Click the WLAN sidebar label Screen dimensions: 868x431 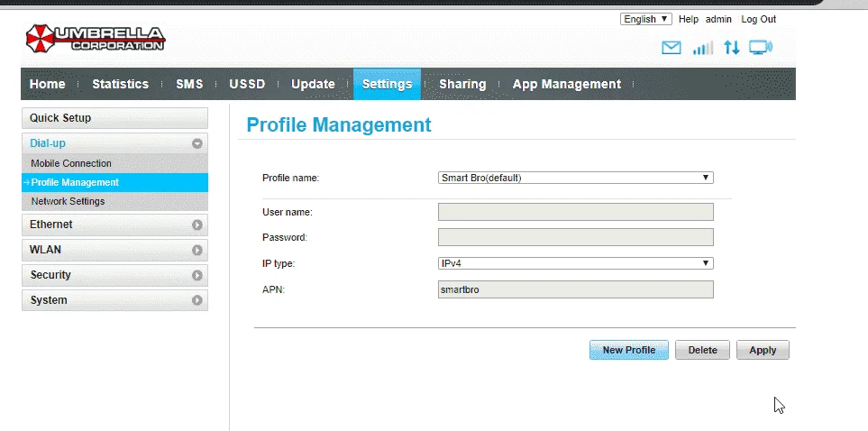click(45, 250)
